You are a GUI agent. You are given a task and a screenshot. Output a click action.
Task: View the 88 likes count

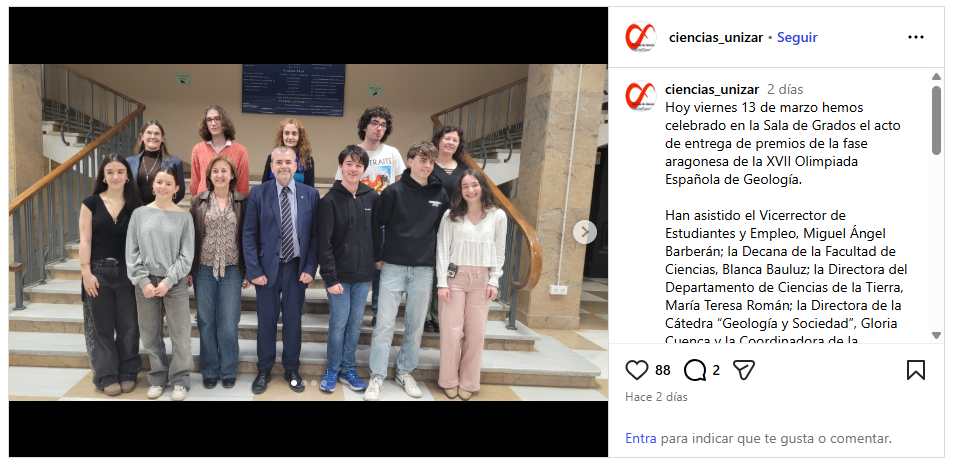pos(663,370)
